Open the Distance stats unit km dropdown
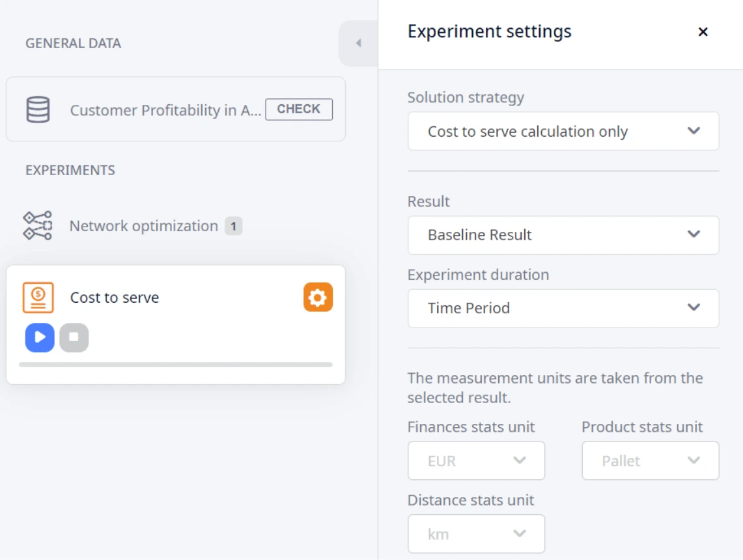The image size is (743, 560). (x=476, y=534)
